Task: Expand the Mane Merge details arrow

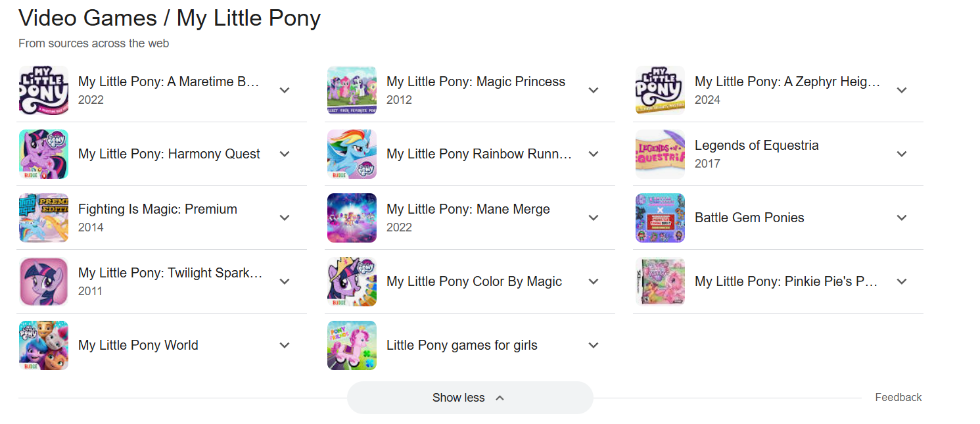Action: click(x=594, y=218)
